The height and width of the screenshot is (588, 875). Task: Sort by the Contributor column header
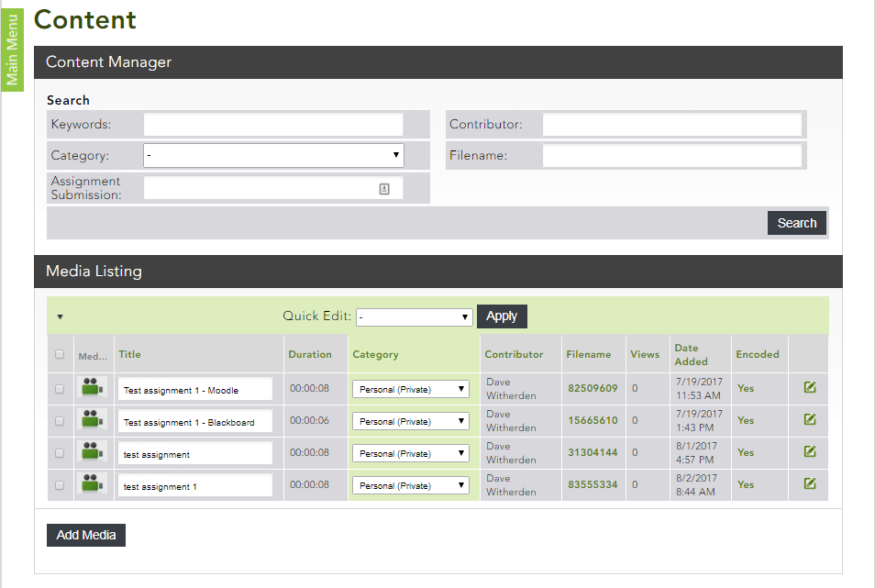coord(514,354)
